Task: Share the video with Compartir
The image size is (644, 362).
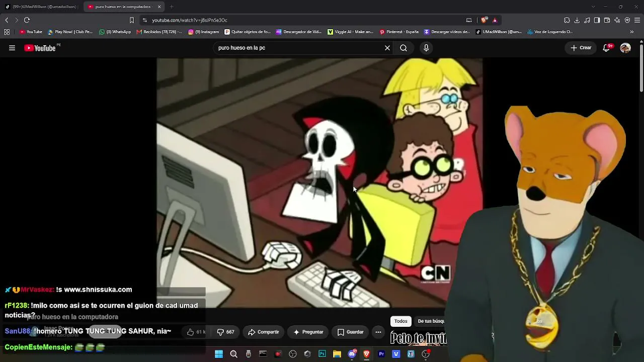Action: pos(264,332)
